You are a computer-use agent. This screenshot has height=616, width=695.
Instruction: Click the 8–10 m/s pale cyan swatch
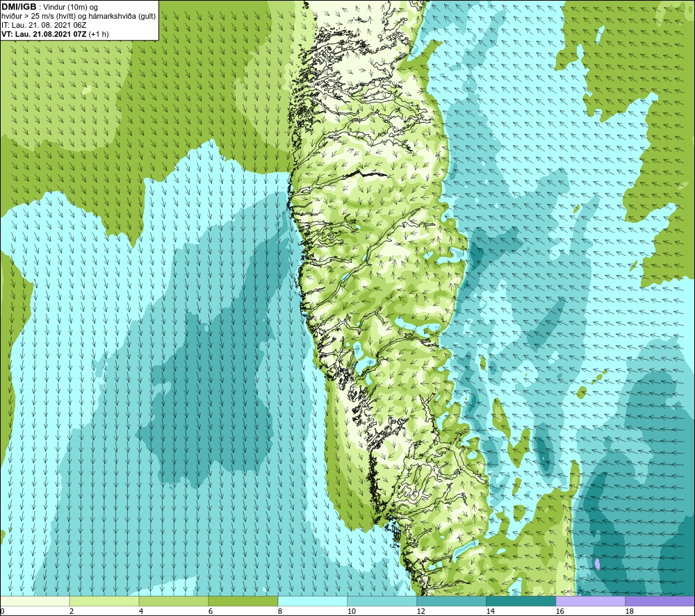pyautogui.click(x=313, y=601)
